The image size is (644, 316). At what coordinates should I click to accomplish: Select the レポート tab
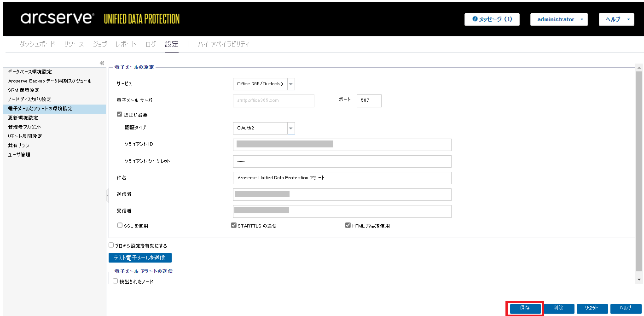click(x=126, y=44)
